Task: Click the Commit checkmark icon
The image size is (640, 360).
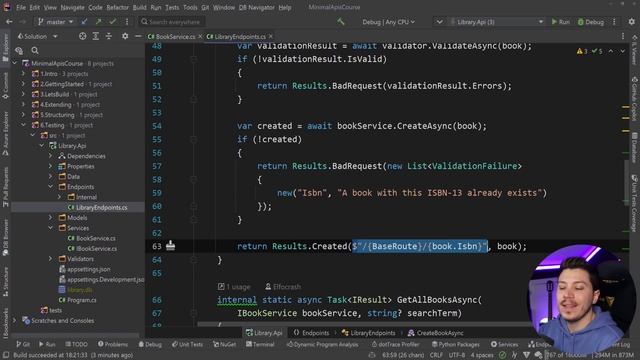Action: point(113,22)
